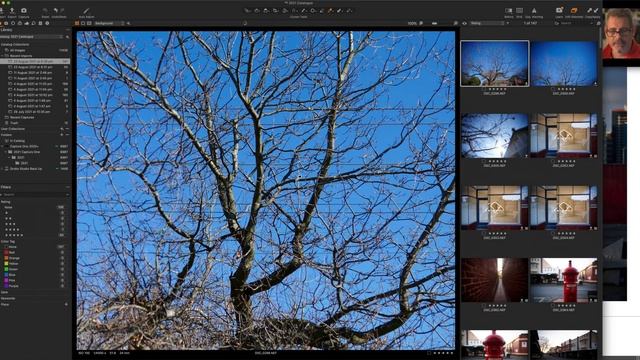Image resolution: width=640 pixels, height=360 pixels.
Task: Click the Export toolbar icon
Action: pos(12,11)
